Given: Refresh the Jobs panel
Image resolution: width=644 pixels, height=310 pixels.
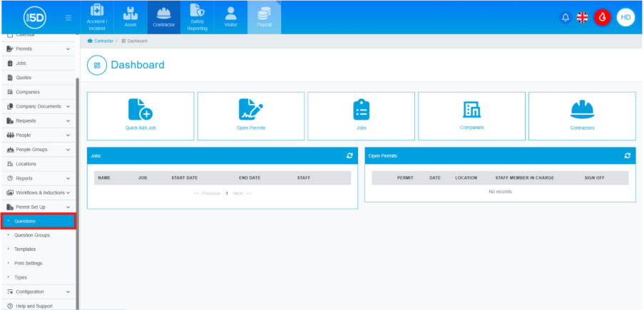Looking at the screenshot, I should [349, 155].
